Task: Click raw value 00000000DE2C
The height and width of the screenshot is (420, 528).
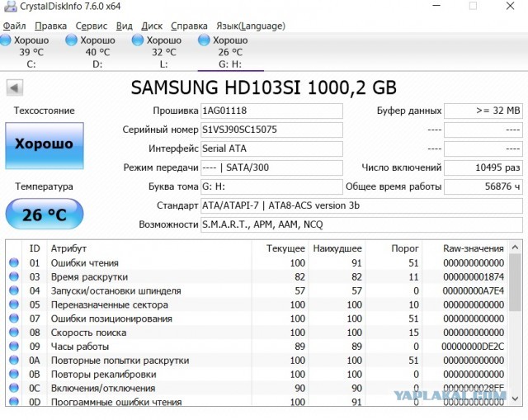Action: tap(473, 347)
